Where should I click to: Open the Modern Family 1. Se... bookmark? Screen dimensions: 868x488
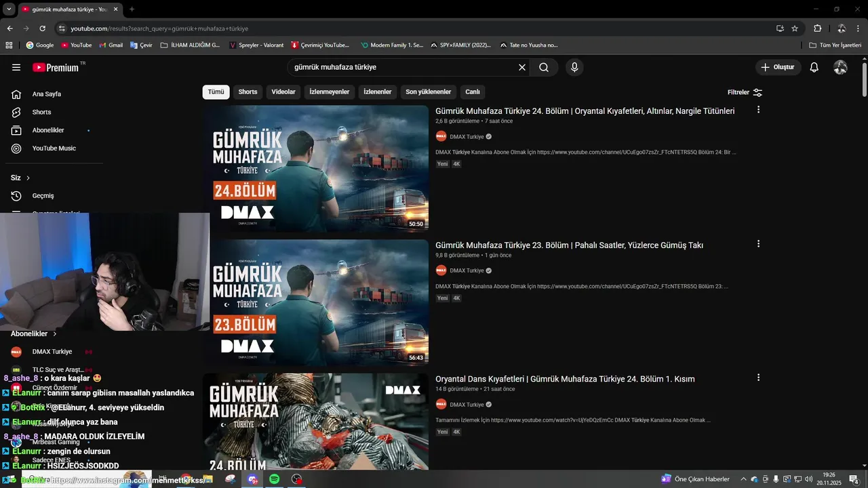click(x=392, y=45)
